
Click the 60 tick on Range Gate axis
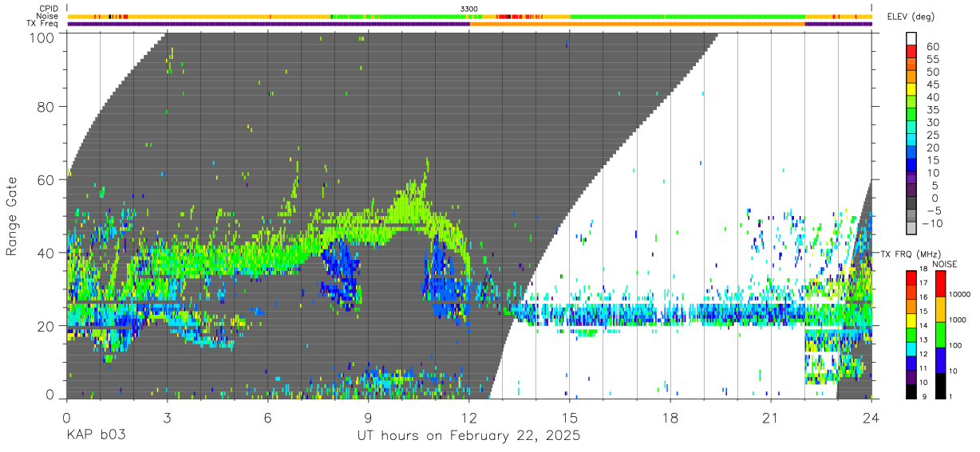(45, 179)
